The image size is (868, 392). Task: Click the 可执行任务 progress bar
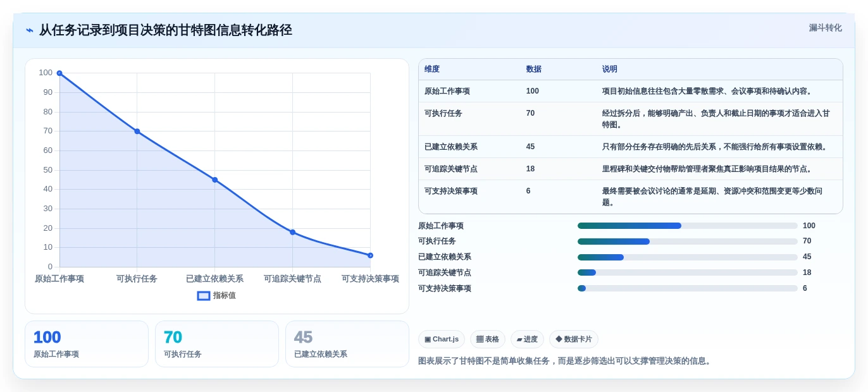[x=688, y=242]
